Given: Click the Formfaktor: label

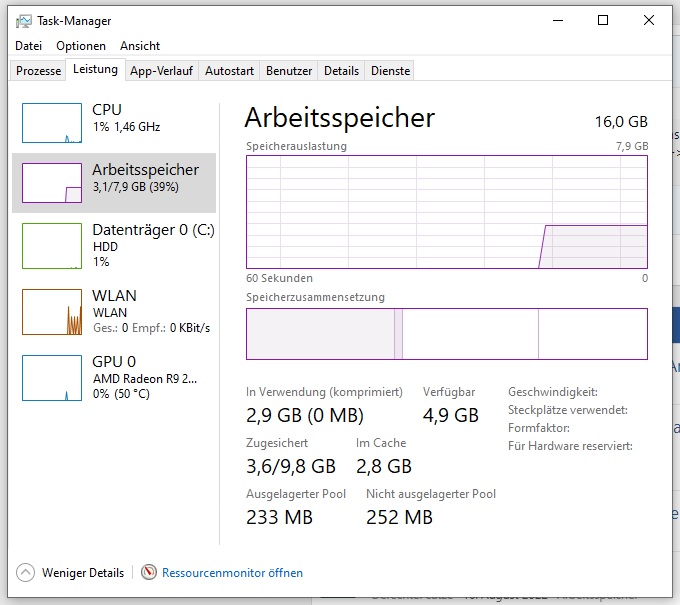Looking at the screenshot, I should click(x=539, y=428).
